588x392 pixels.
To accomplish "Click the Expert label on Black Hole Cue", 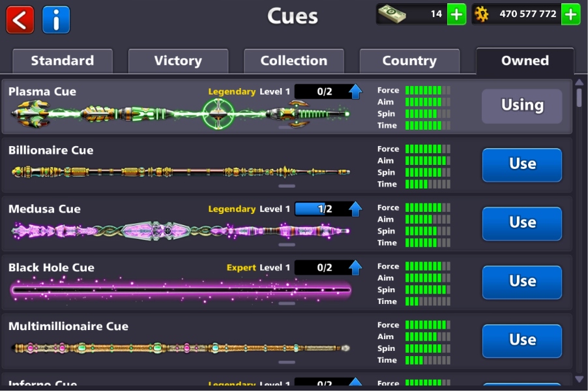I will (241, 268).
